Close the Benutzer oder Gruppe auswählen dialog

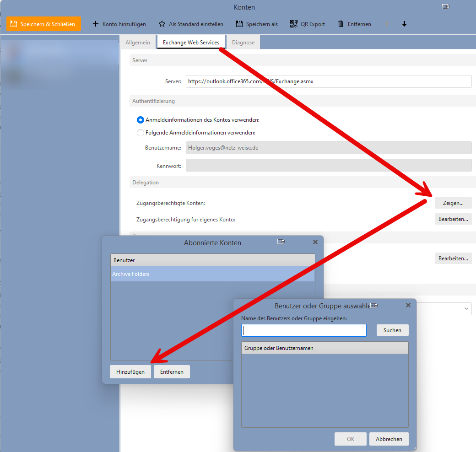(408, 305)
